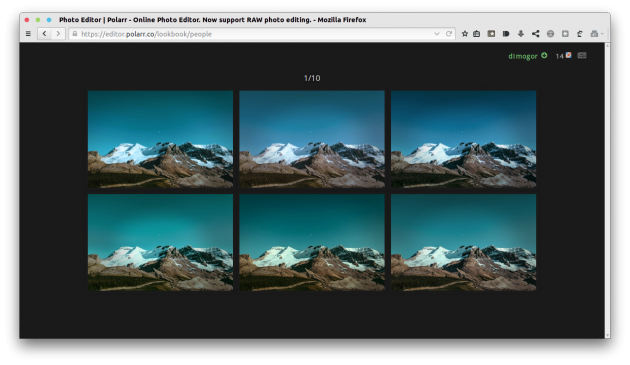Go back to the previous page

(x=44, y=34)
